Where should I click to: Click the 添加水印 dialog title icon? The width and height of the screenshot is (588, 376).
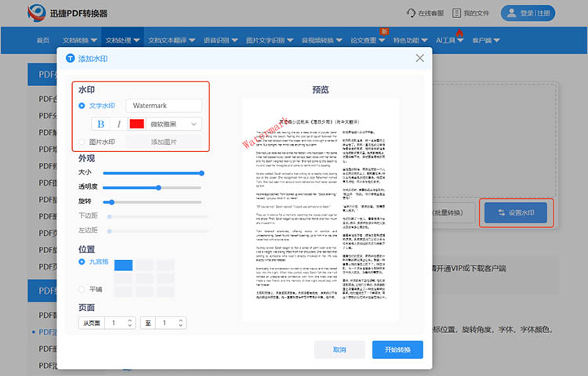[70, 58]
